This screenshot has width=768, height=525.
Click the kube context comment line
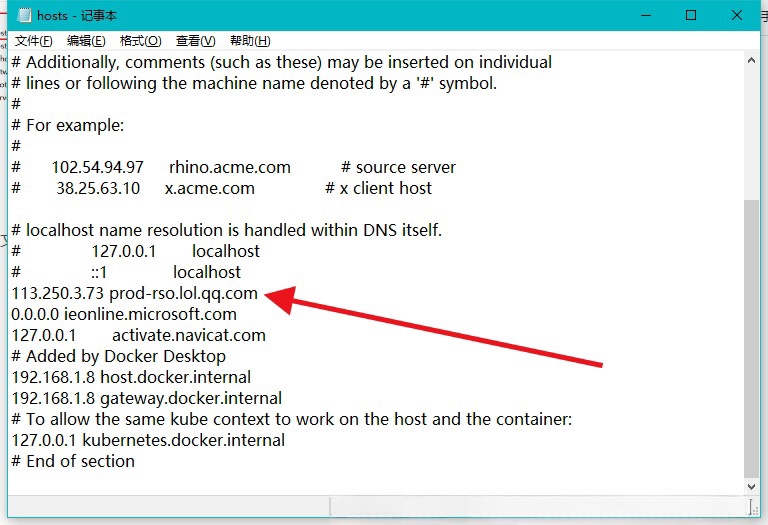[x=291, y=419]
